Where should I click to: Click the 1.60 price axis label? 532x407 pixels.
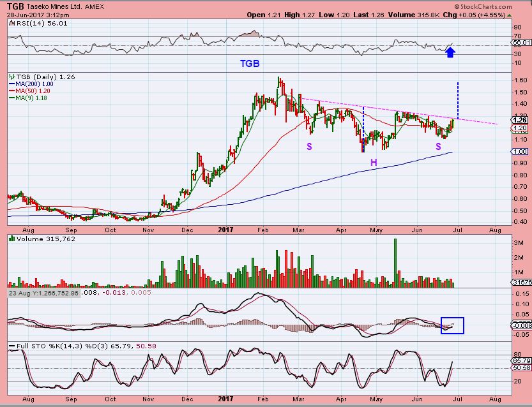click(x=521, y=80)
